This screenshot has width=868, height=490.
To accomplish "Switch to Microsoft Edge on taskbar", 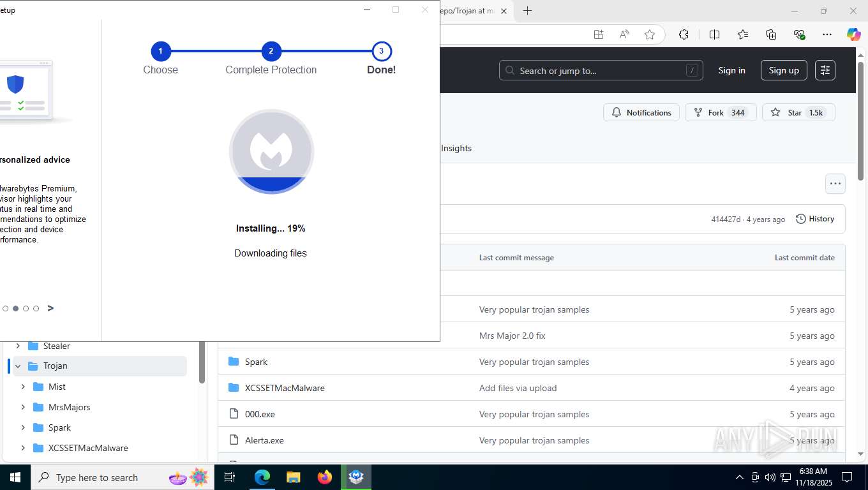I will (x=262, y=477).
